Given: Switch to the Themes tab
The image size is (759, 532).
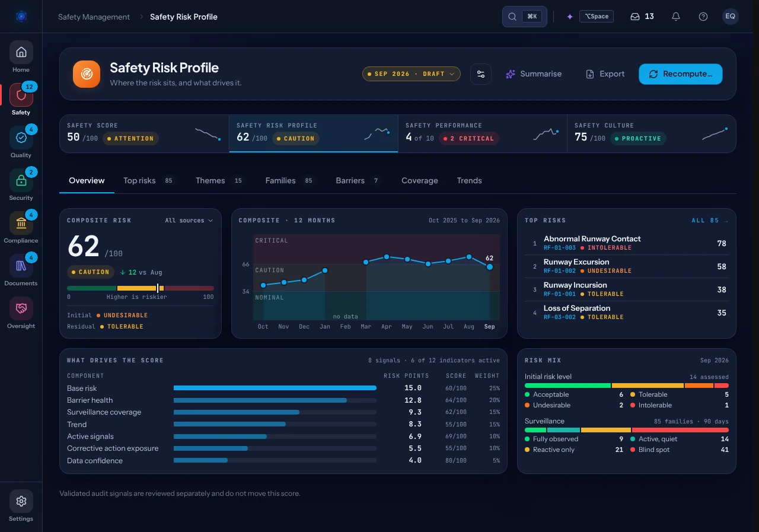Looking at the screenshot, I should click(x=219, y=181).
